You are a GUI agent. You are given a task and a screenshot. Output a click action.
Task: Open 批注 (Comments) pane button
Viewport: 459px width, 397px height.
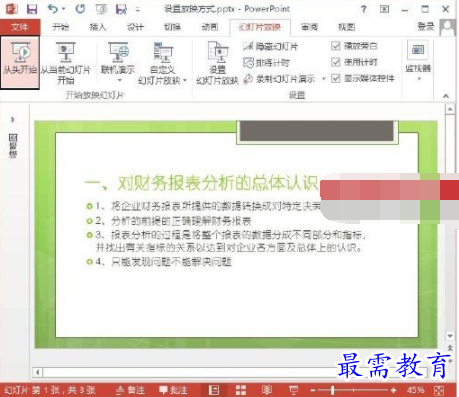pos(173,390)
